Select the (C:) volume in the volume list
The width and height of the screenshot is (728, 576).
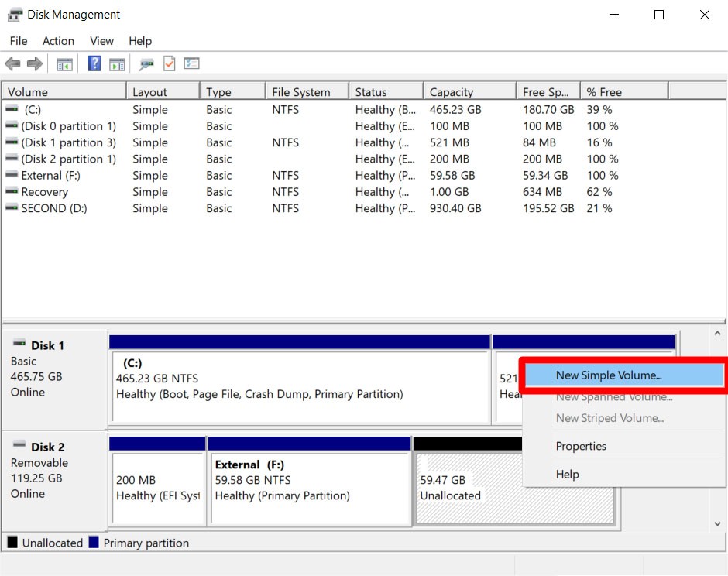(x=62, y=109)
